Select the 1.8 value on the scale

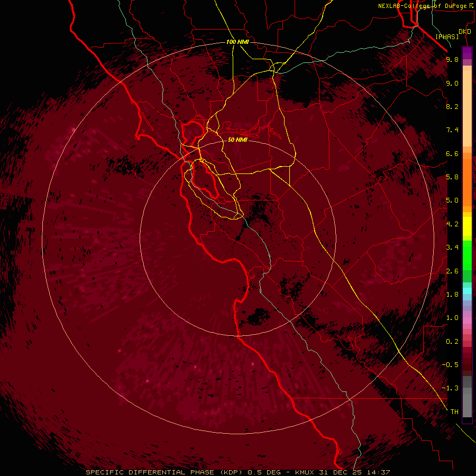[x=452, y=295]
